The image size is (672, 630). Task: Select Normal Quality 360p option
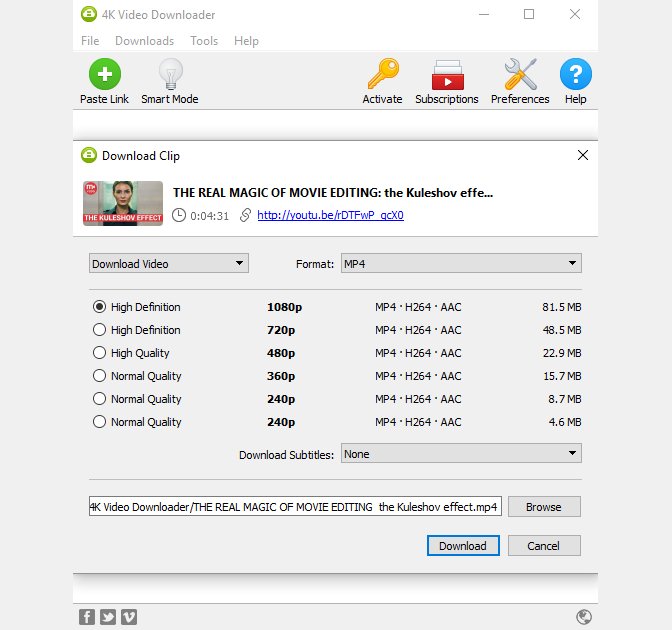tap(99, 376)
